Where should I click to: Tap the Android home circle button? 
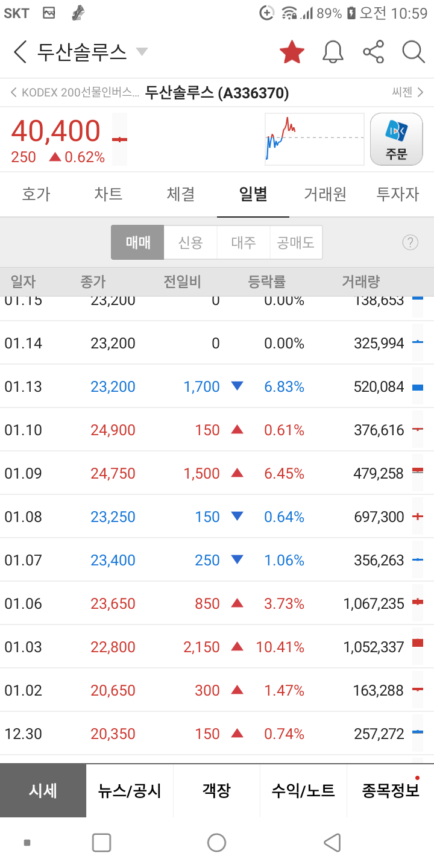(216, 843)
